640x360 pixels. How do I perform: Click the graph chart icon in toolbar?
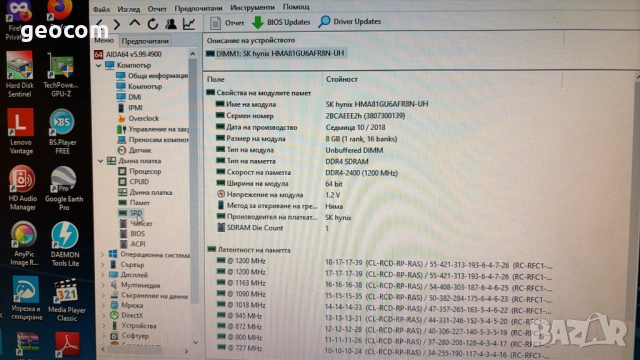(x=189, y=24)
